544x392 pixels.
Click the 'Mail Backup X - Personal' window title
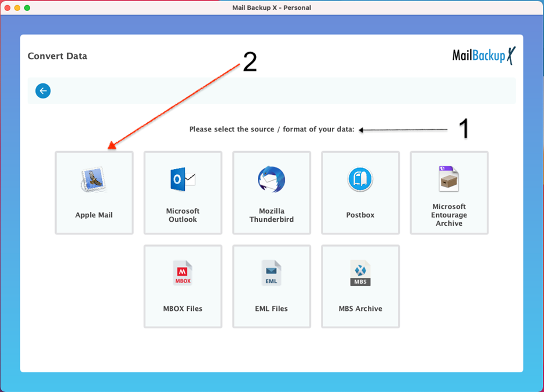click(272, 8)
